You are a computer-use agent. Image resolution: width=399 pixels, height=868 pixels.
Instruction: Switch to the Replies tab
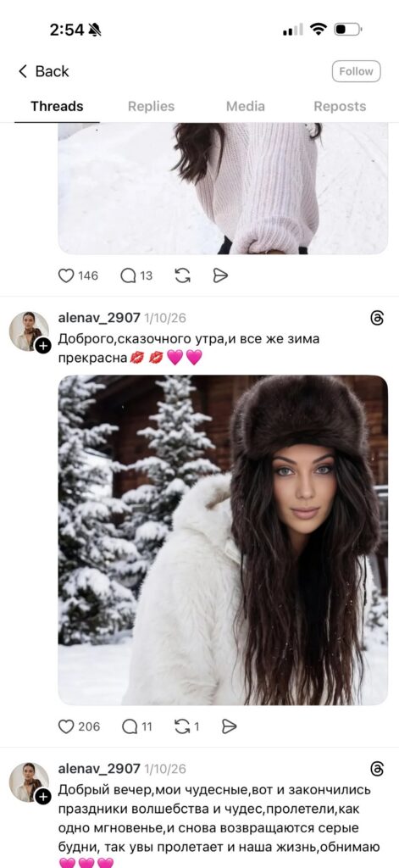pyautogui.click(x=151, y=106)
